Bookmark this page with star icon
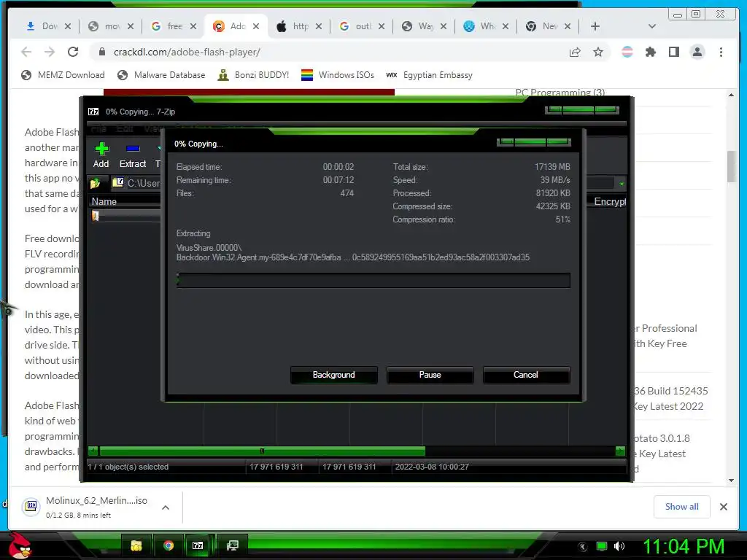 598,52
